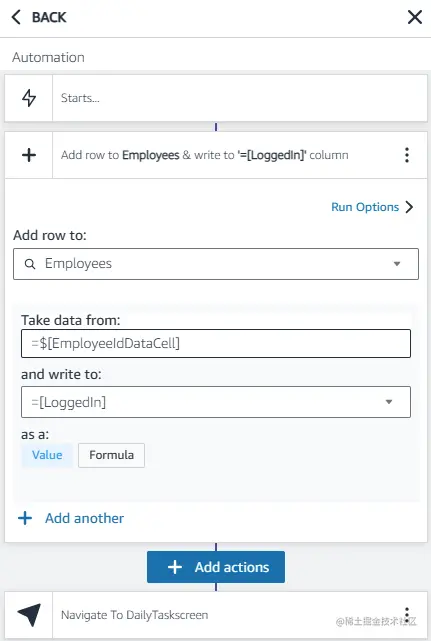Image resolution: width=431 pixels, height=641 pixels.
Task: Click the Take data from input field
Action: click(x=216, y=343)
